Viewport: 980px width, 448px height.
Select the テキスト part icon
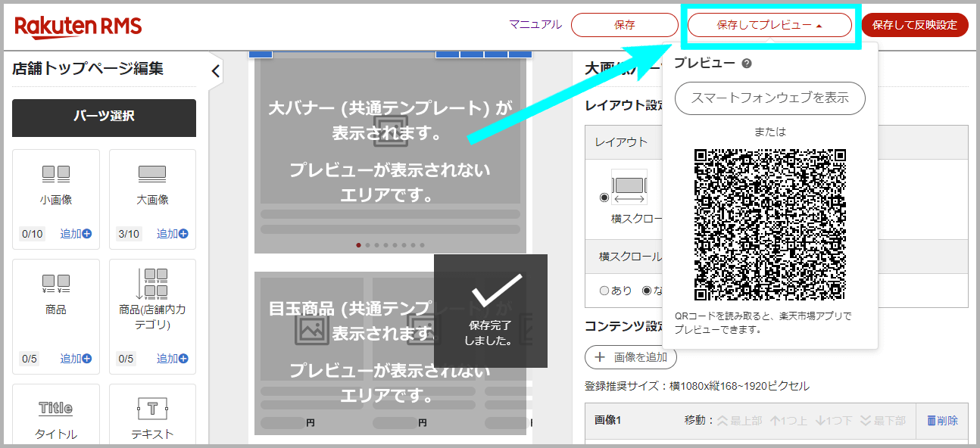[x=152, y=409]
